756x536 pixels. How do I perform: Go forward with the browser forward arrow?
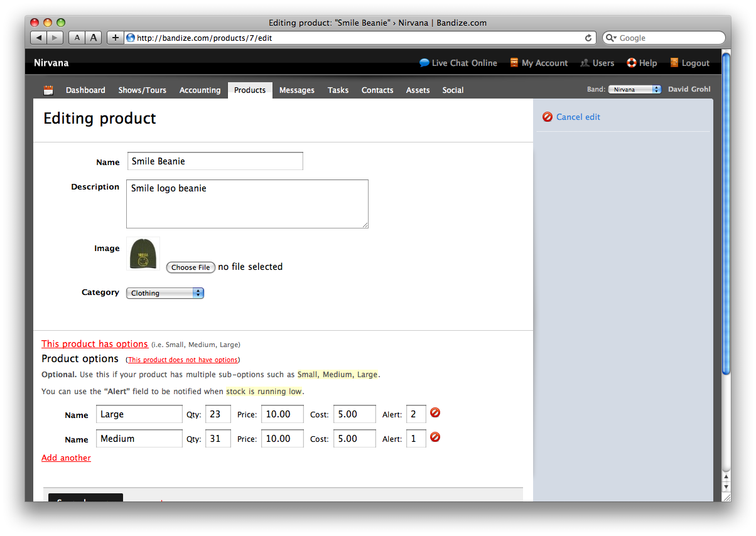(55, 38)
